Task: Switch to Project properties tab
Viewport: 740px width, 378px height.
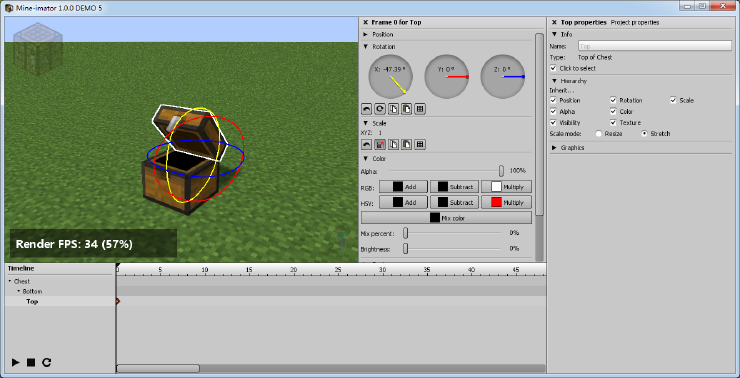Action: coord(635,22)
